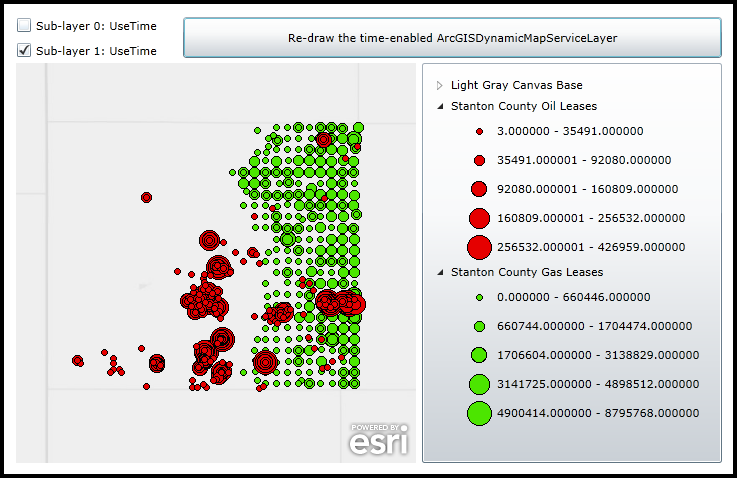
Task: Click the text 35491.000001 - 92080.000000
Action: [x=584, y=160]
